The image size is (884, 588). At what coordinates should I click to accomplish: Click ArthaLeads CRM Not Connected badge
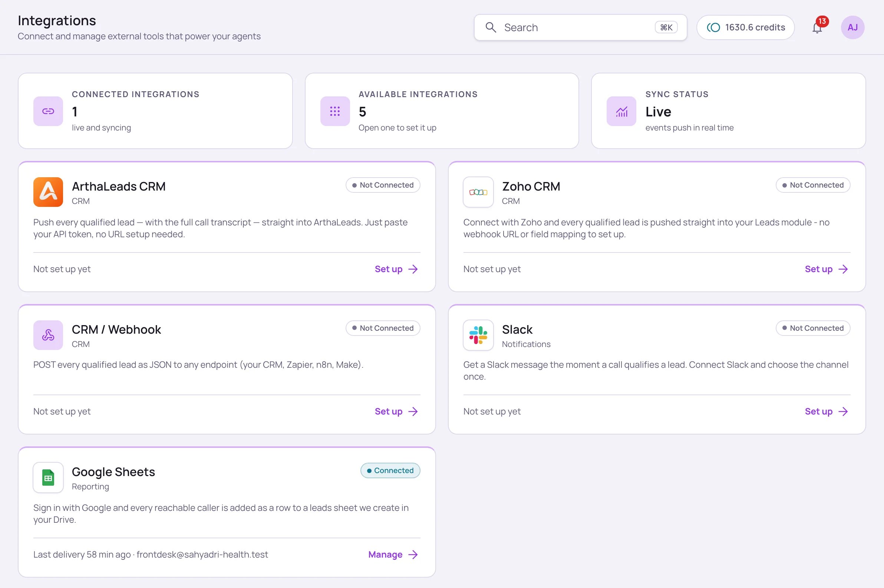click(383, 185)
